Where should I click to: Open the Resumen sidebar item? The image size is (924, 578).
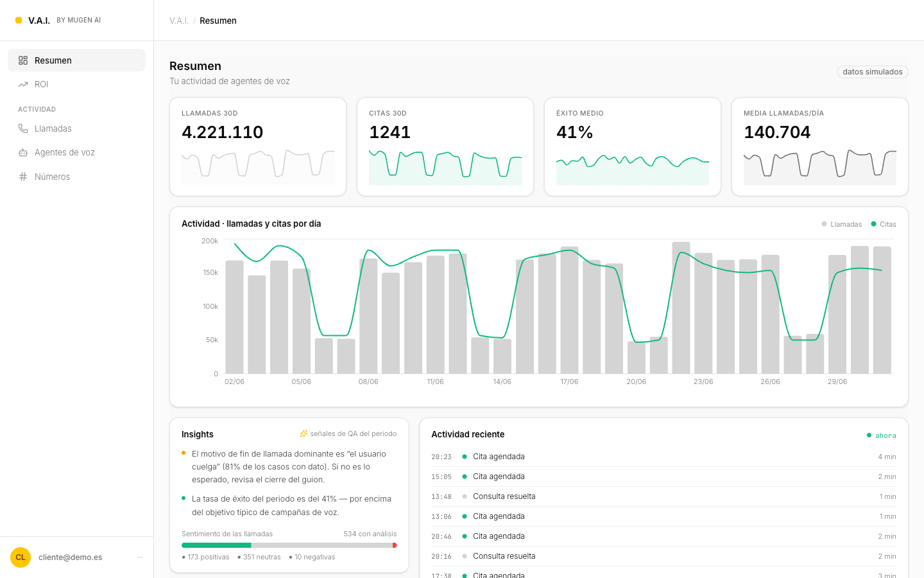click(76, 60)
